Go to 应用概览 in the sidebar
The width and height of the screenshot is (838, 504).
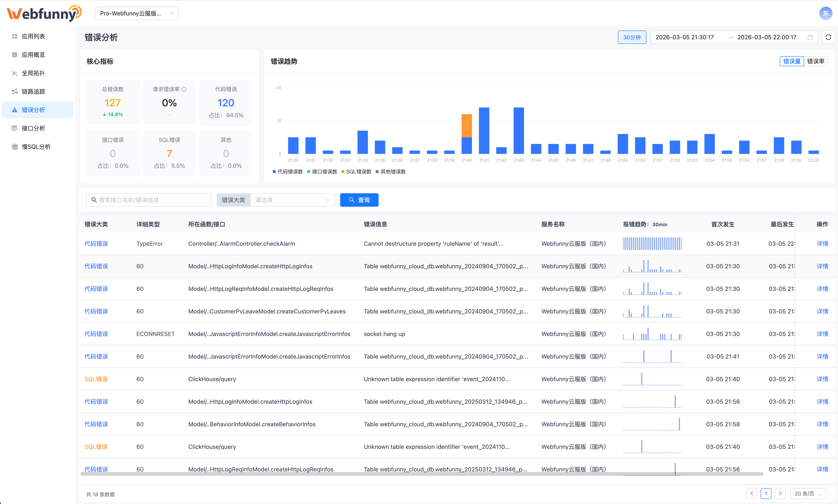(x=33, y=55)
